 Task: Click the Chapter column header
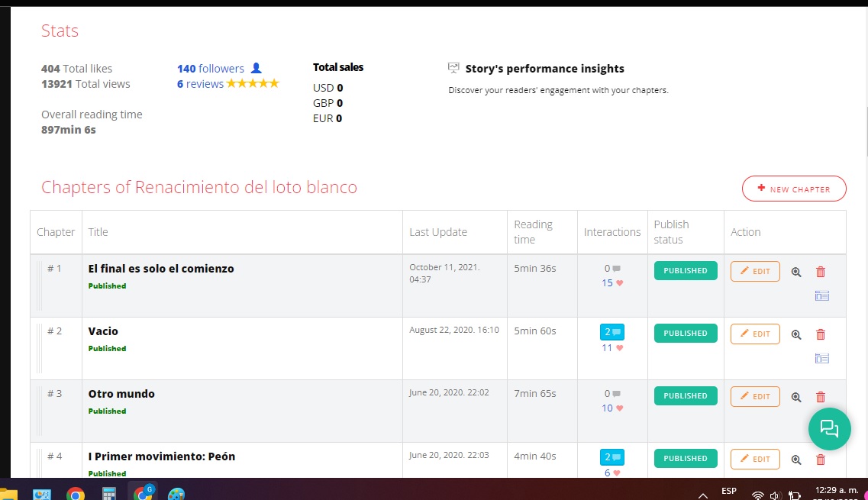tap(56, 232)
